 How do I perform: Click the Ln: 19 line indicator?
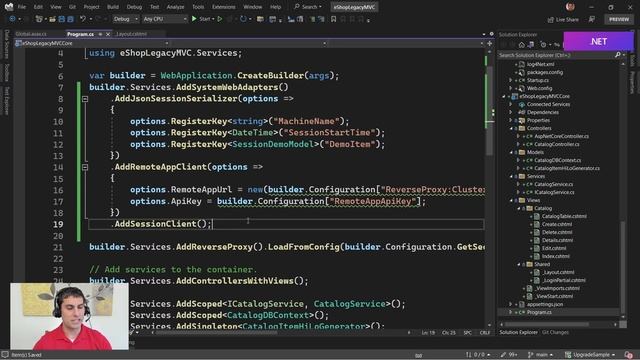pos(428,333)
